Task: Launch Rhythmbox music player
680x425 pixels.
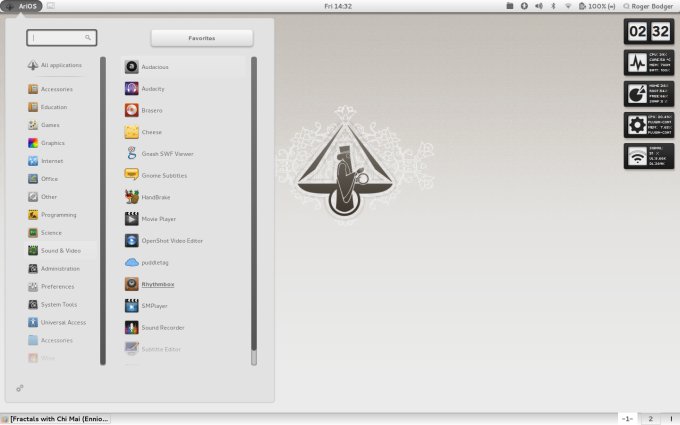Action: (x=156, y=284)
